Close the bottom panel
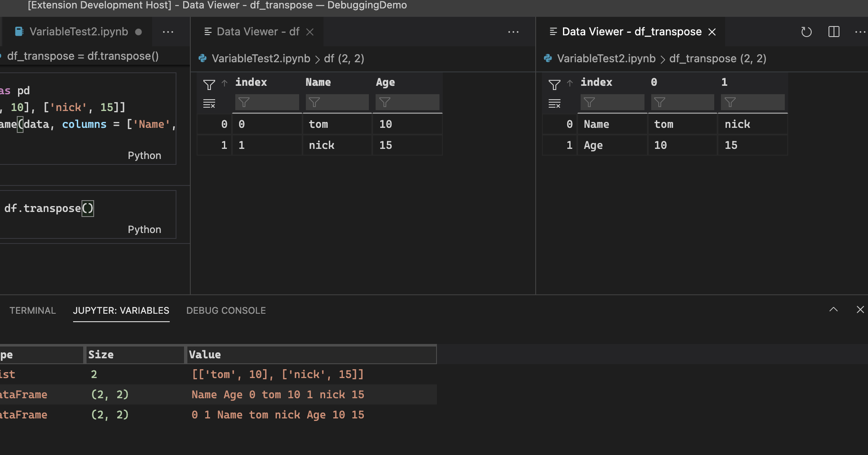Image resolution: width=868 pixels, height=455 pixels. click(860, 310)
